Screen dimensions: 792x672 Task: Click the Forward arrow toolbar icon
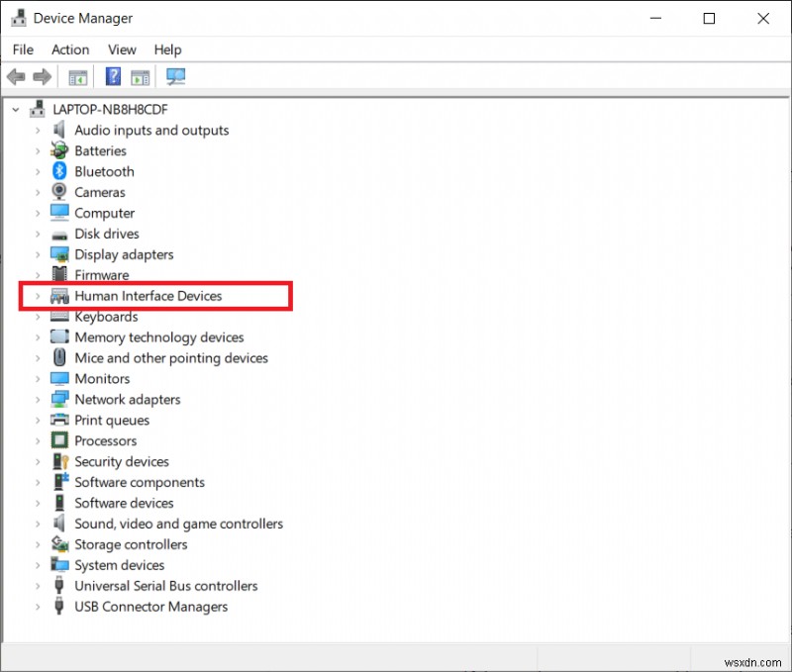click(42, 77)
